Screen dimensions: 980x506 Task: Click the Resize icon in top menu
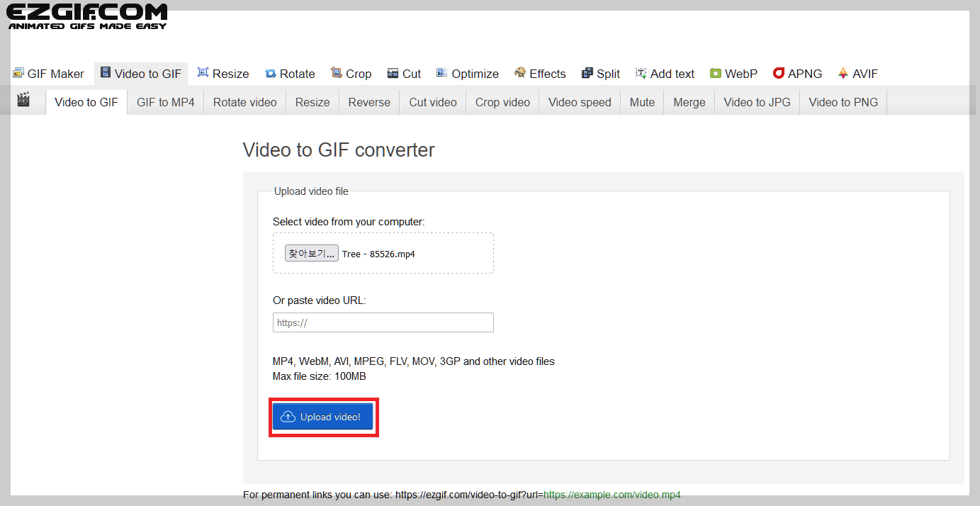(203, 73)
